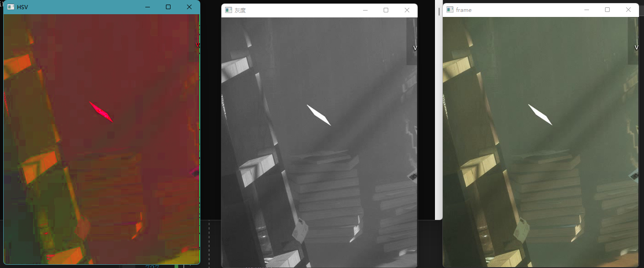Click the HSV window's title bar icon

click(10, 7)
